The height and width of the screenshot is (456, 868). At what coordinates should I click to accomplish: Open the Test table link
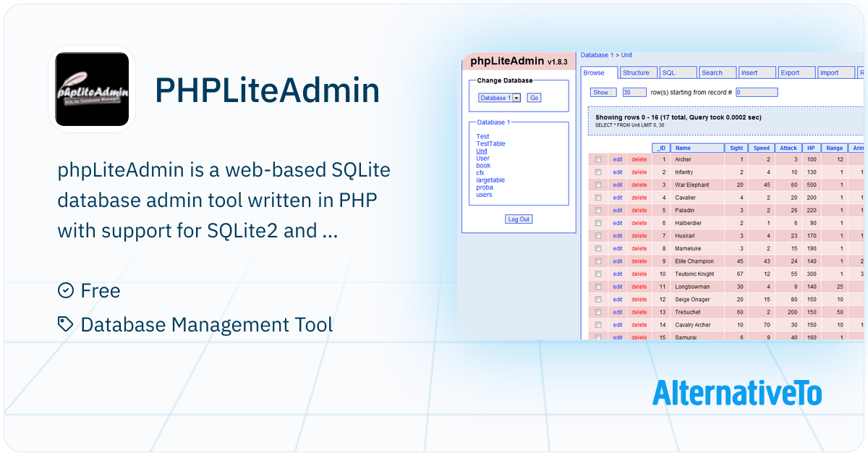click(482, 136)
